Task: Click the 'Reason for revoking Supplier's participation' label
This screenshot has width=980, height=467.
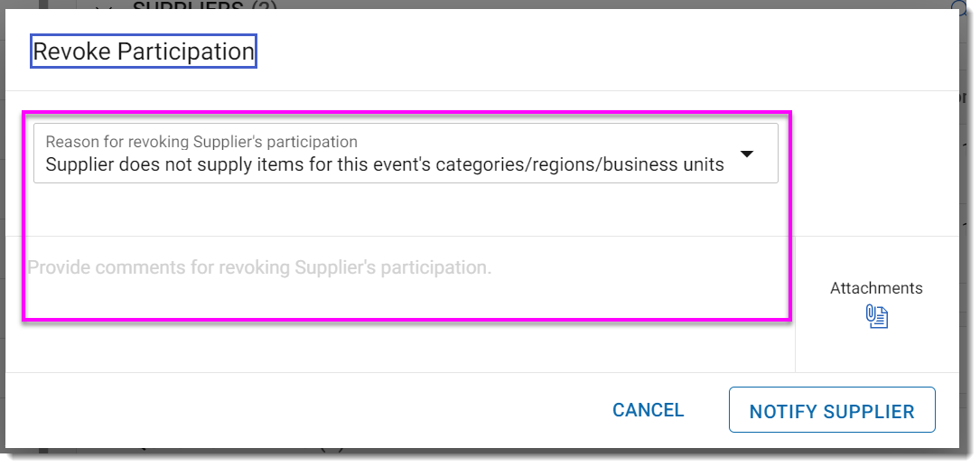Action: 201,142
